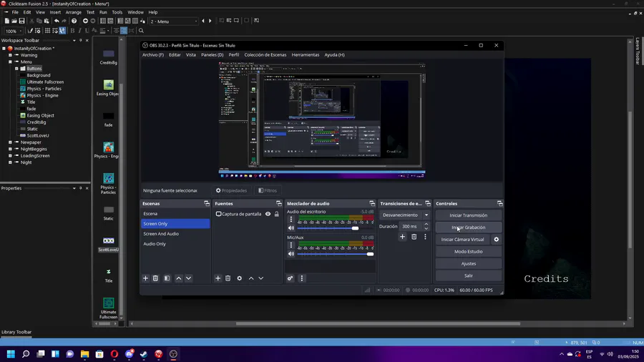
Task: Mute Audio del escritorio speaker icon
Action: click(291, 228)
